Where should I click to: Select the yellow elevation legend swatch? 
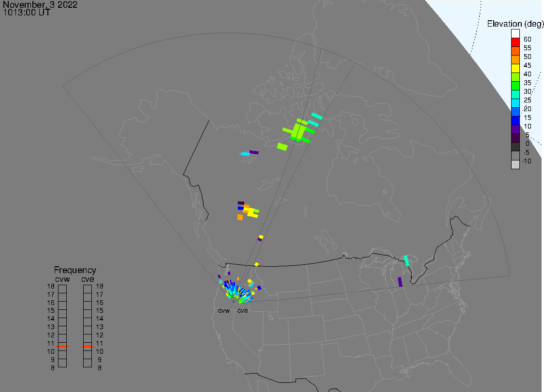tap(515, 69)
